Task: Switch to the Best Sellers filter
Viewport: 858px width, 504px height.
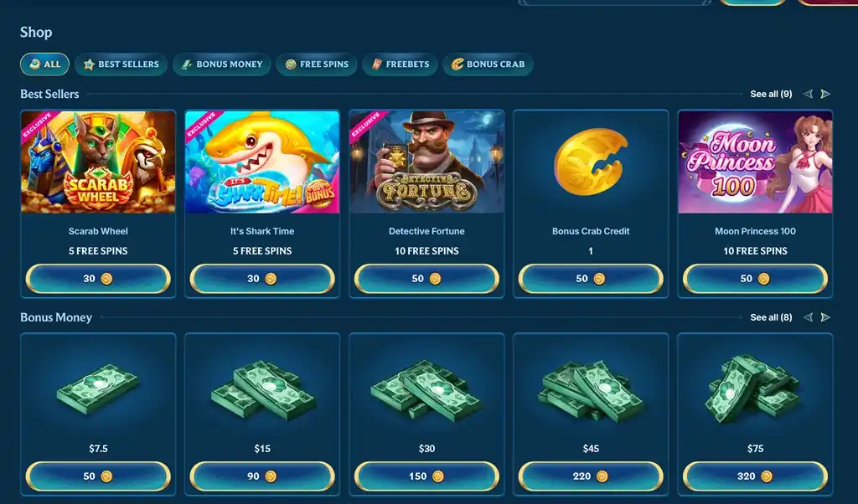Action: (x=121, y=64)
